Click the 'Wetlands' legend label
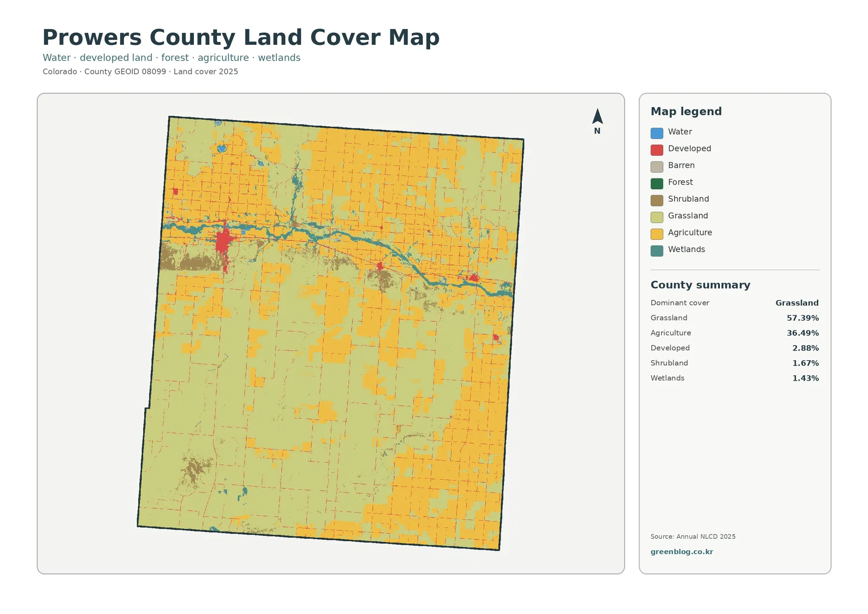 (687, 249)
